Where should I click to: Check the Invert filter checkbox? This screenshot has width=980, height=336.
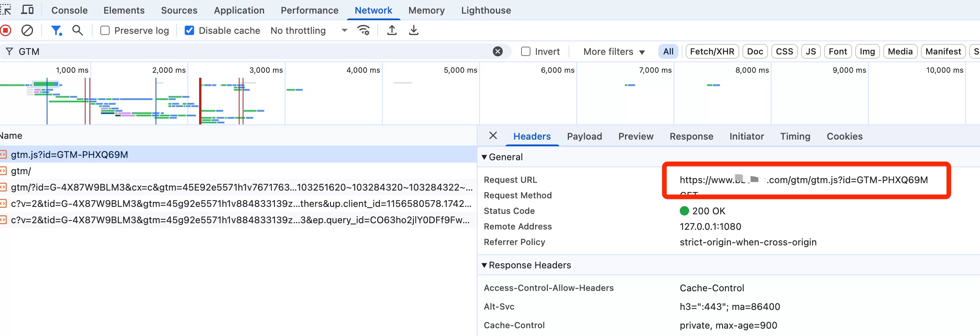(x=526, y=51)
